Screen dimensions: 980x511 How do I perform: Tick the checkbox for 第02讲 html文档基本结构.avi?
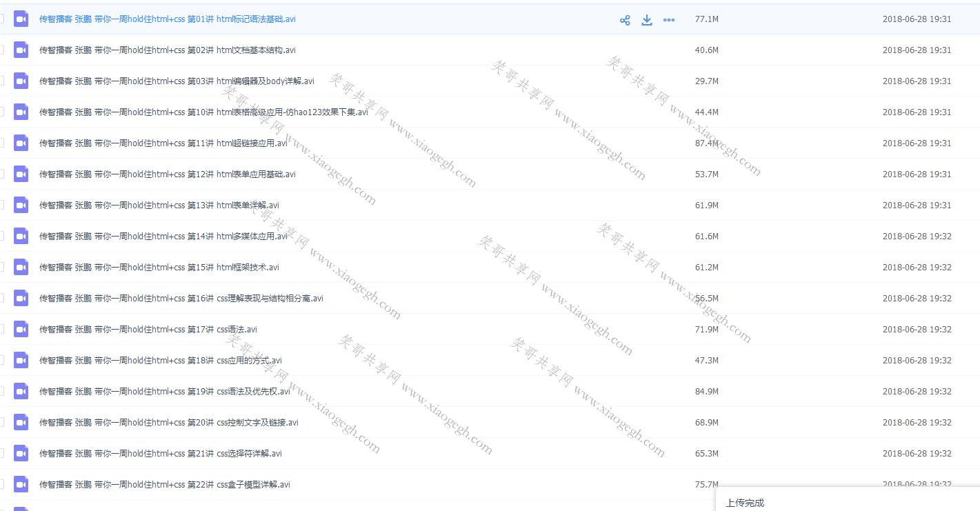tap(1, 50)
